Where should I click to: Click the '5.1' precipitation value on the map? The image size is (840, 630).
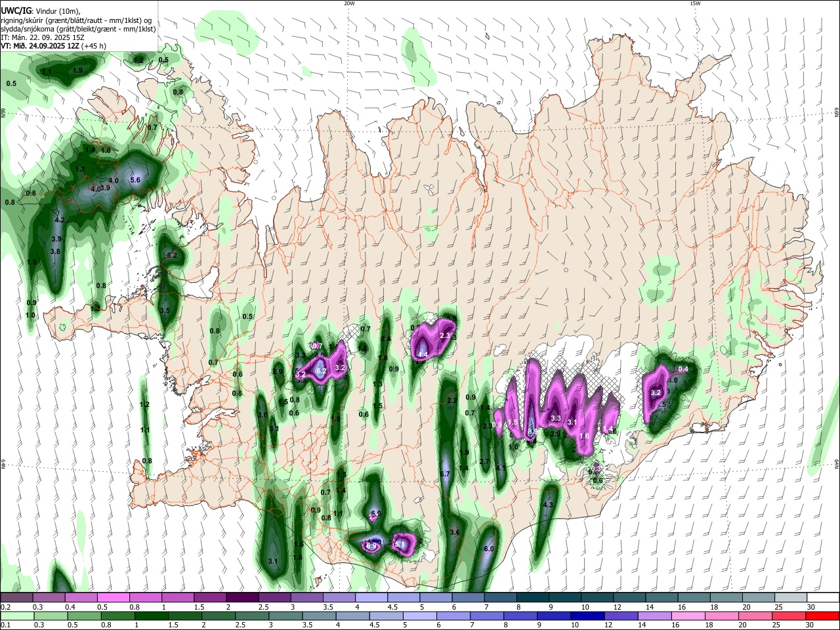399,544
